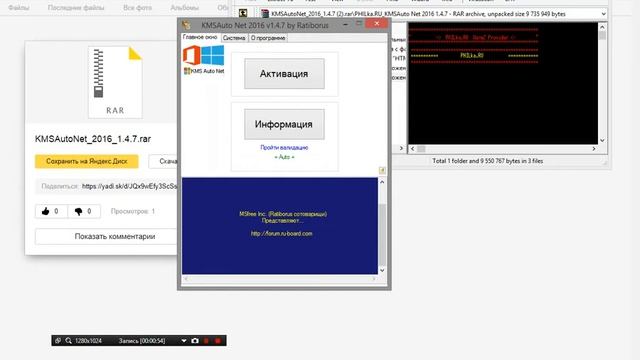This screenshot has width=640, height=360.
Task: Click Показать комментарии button
Action: tap(107, 236)
